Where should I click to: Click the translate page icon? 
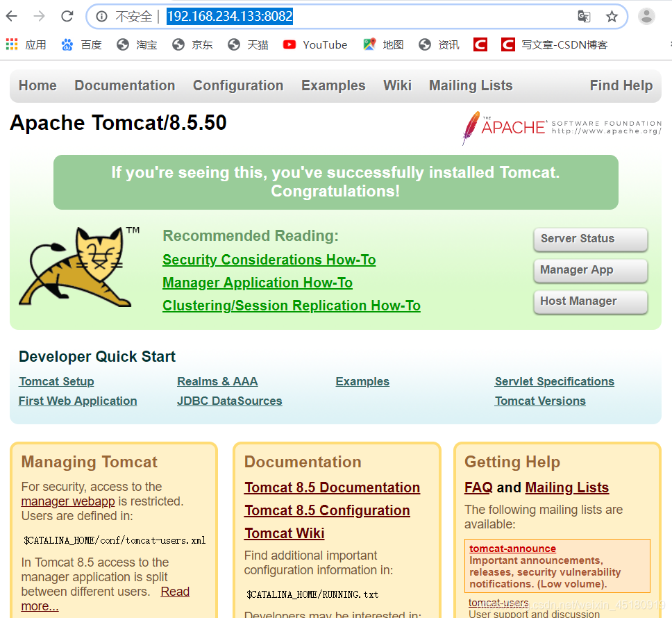pos(584,16)
